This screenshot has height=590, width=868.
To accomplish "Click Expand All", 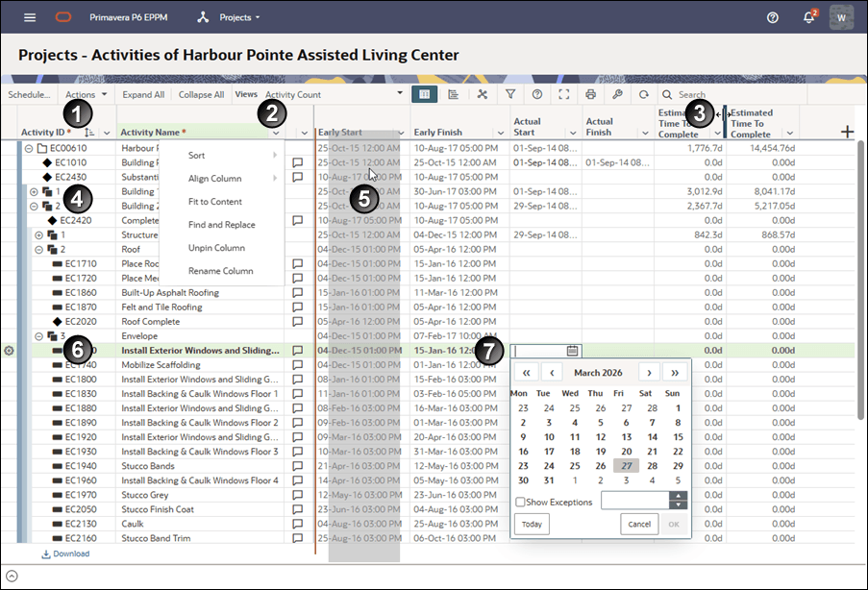I will [143, 94].
